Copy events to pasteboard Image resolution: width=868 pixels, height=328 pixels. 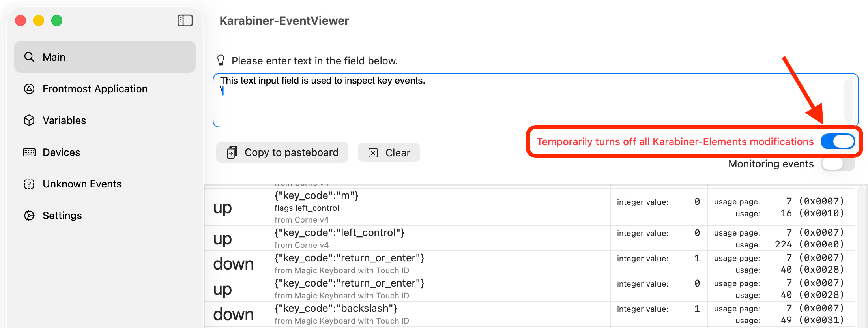[x=282, y=152]
